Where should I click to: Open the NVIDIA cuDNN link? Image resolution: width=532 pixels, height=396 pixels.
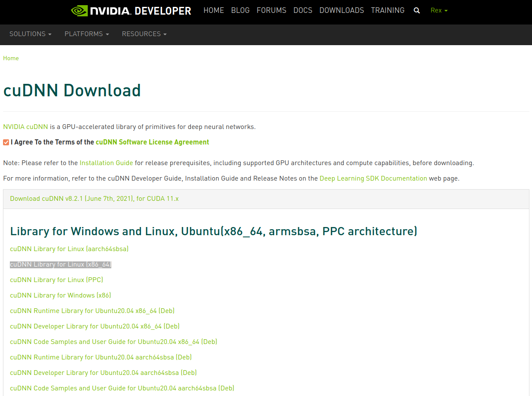point(25,127)
